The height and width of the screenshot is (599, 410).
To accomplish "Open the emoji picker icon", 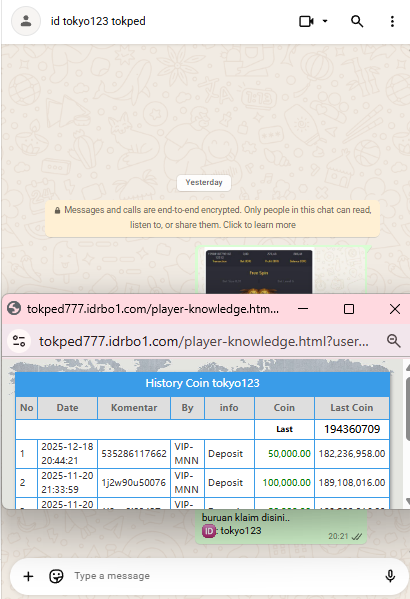I will coord(56,576).
